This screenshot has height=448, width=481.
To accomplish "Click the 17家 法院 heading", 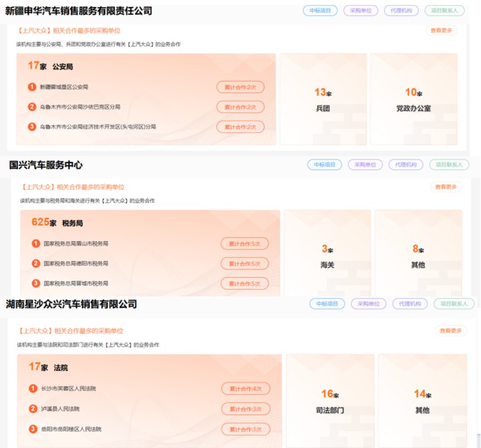I will point(48,367).
